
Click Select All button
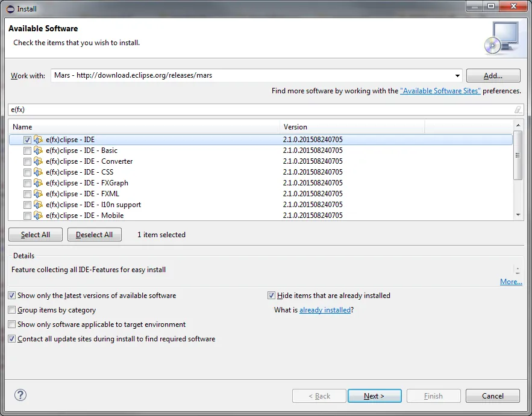click(x=36, y=235)
